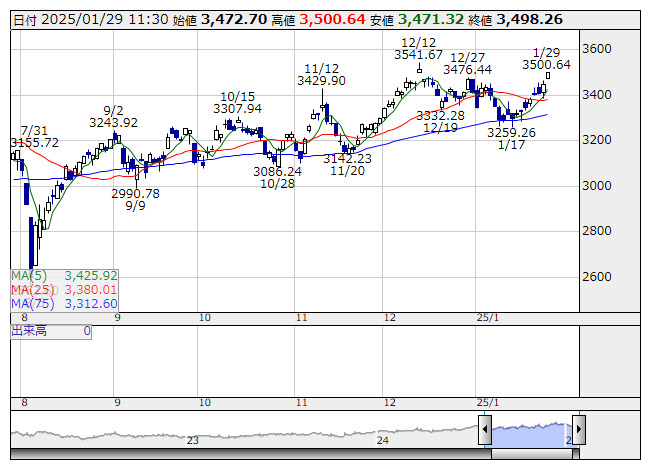
Task: Click the 3600 price axis label
Action: (x=596, y=49)
